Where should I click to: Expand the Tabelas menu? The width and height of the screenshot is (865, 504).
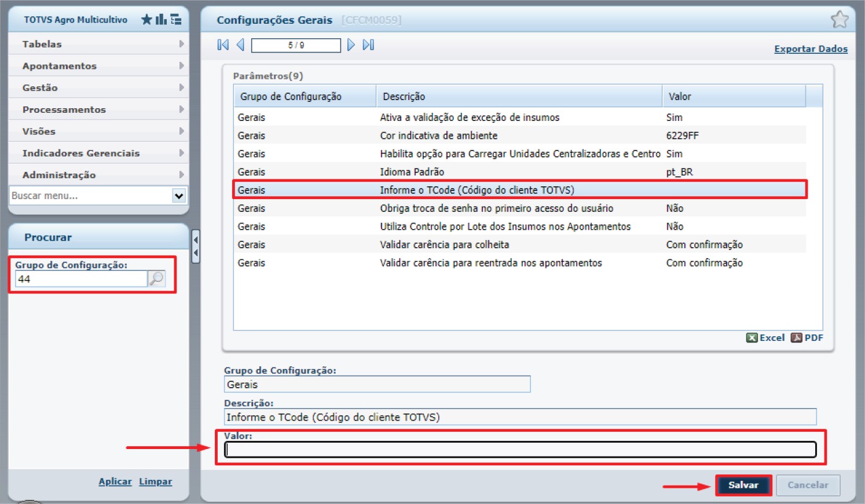[97, 44]
